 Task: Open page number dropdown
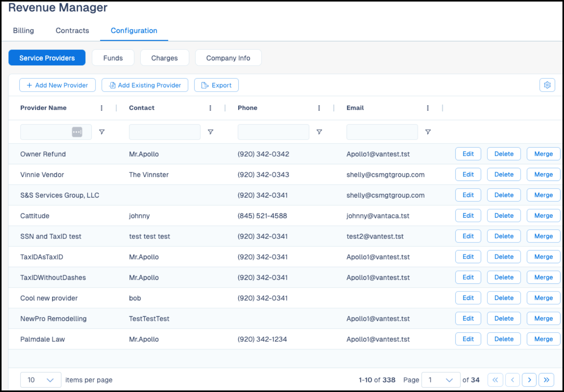tap(441, 380)
